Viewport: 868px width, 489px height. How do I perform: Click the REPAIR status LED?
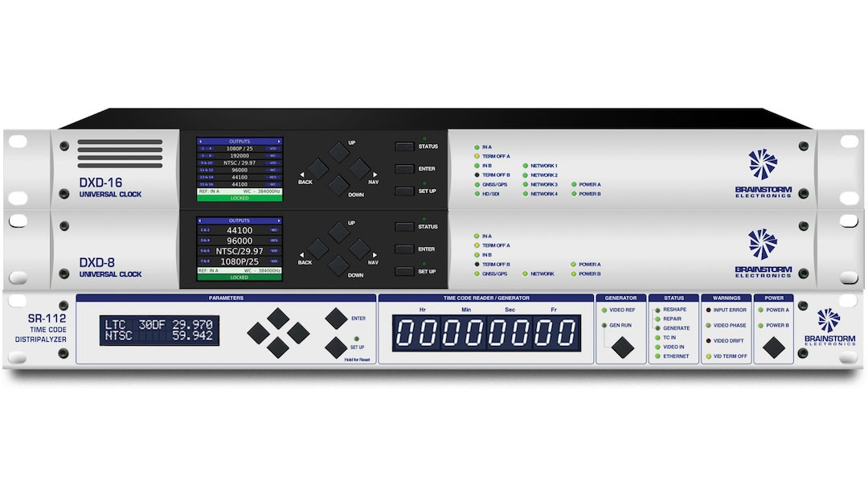(657, 319)
